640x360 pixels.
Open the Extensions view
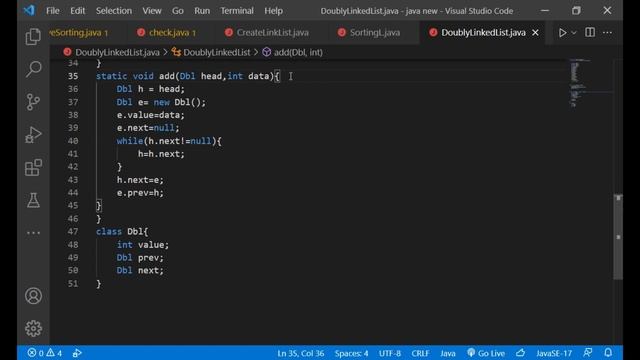click(x=33, y=167)
